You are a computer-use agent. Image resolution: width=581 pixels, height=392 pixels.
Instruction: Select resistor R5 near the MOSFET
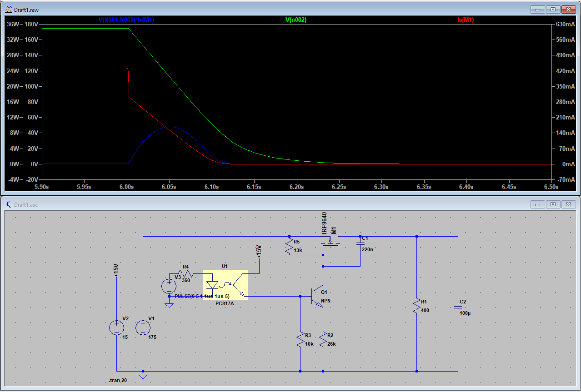point(289,248)
